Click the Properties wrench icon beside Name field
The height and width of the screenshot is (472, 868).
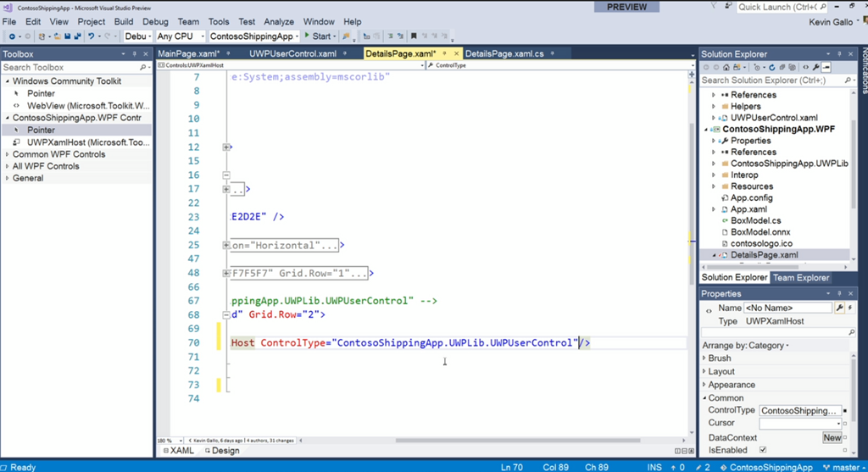[x=839, y=308]
